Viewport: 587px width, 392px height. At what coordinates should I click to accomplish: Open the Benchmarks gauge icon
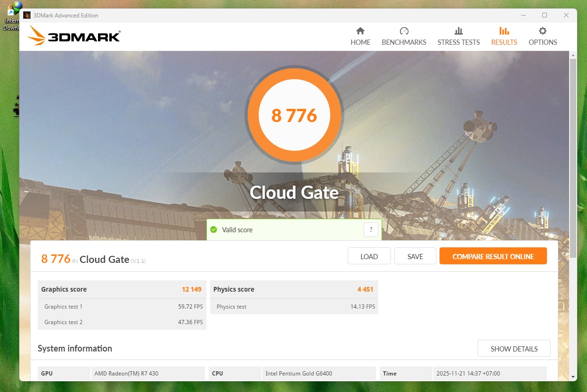pos(404,31)
